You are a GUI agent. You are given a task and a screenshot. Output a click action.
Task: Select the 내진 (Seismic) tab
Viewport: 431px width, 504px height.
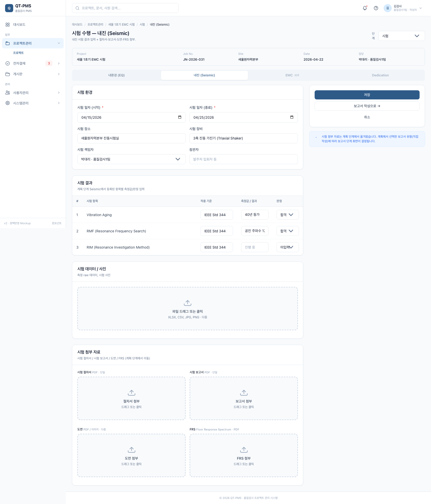[204, 75]
